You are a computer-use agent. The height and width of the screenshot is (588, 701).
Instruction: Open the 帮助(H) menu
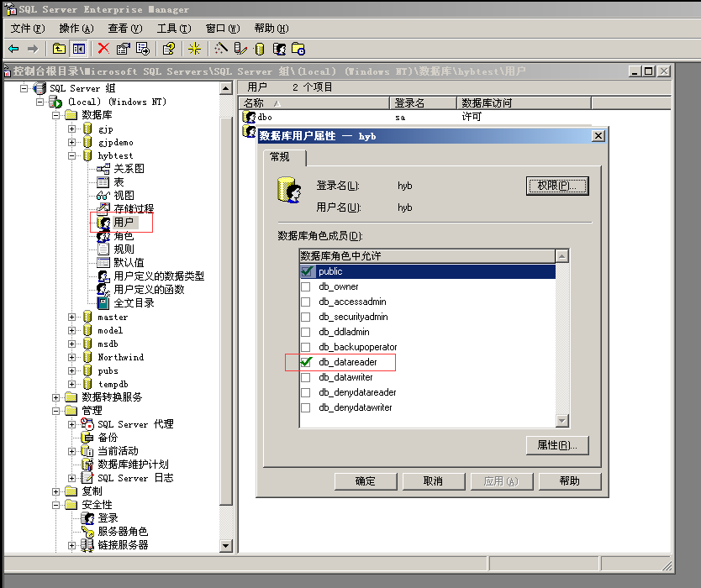[271, 29]
